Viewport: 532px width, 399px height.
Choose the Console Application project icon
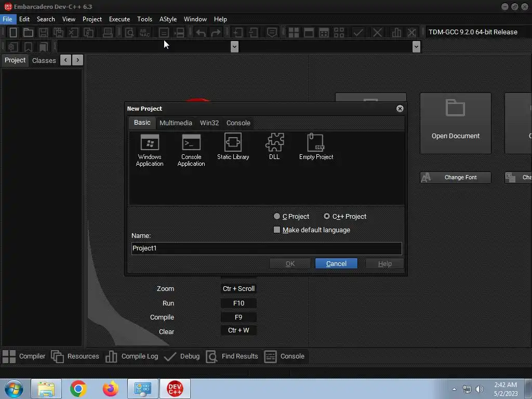(x=191, y=150)
